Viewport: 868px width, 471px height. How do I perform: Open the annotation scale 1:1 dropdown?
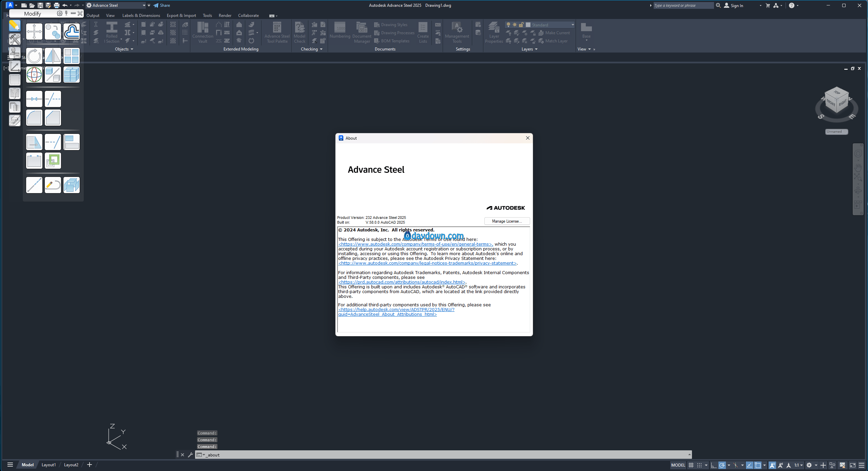798,465
